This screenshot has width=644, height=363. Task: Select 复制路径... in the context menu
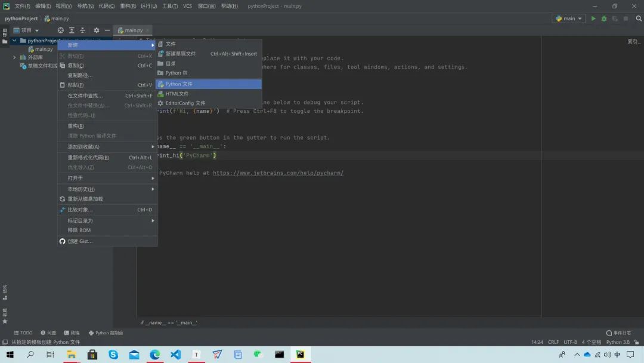107,75
